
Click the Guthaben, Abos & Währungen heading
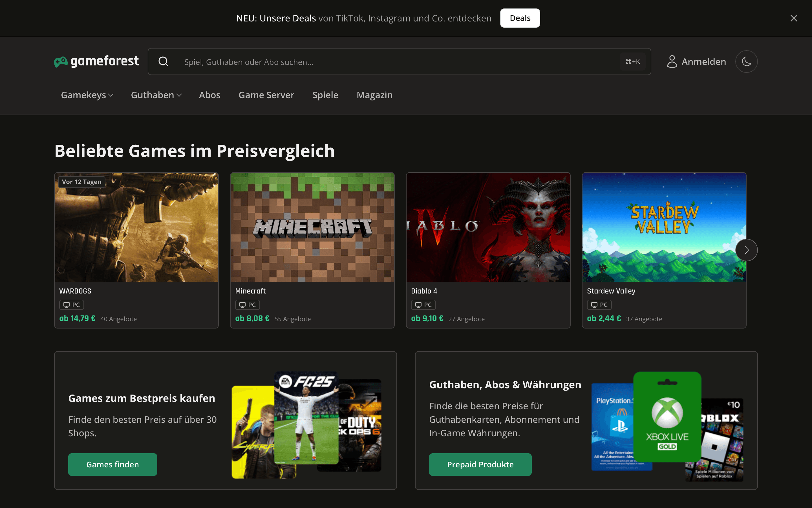click(x=505, y=385)
